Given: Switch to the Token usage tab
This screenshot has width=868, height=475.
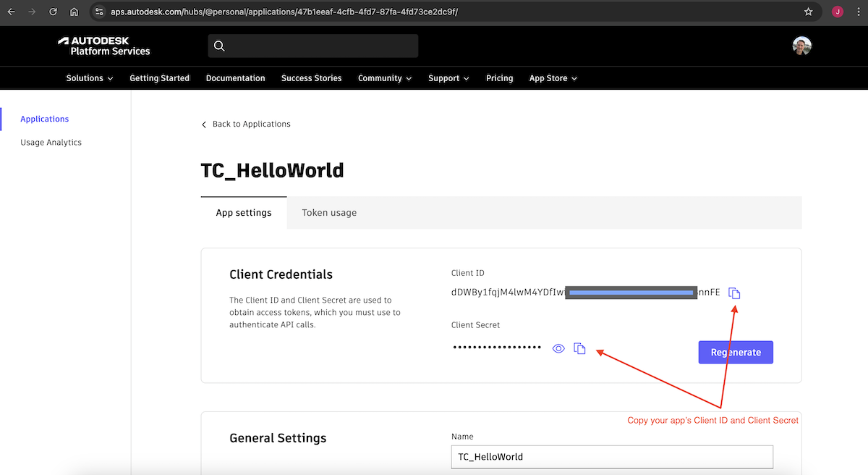Looking at the screenshot, I should (x=329, y=212).
